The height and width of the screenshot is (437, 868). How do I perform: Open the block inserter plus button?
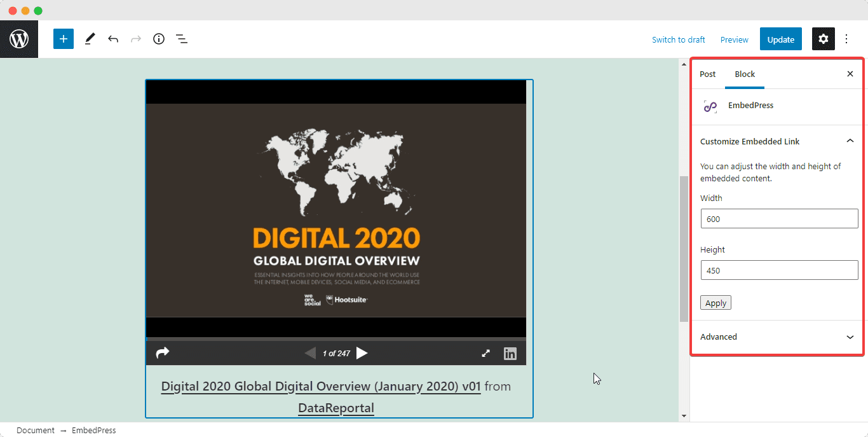pyautogui.click(x=64, y=39)
